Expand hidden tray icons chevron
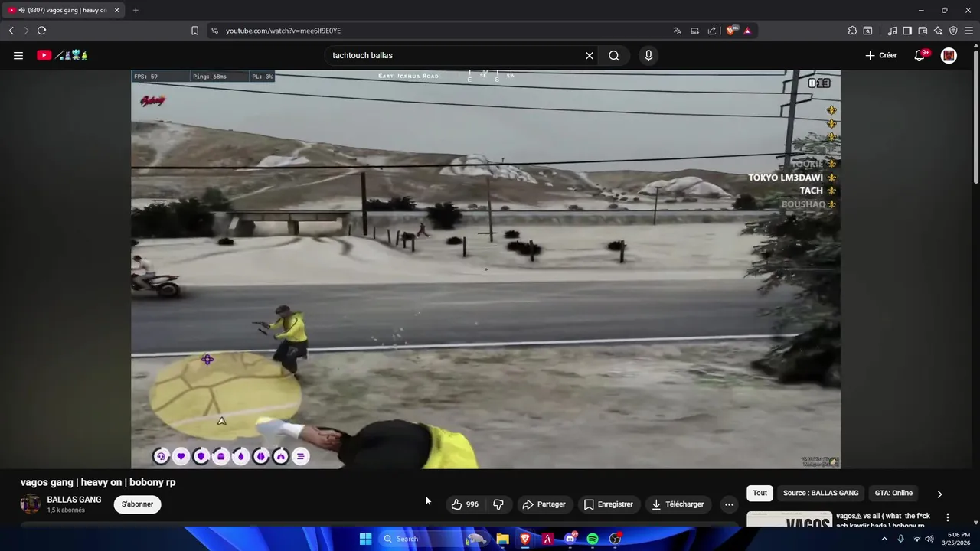980x551 pixels. pos(884,539)
